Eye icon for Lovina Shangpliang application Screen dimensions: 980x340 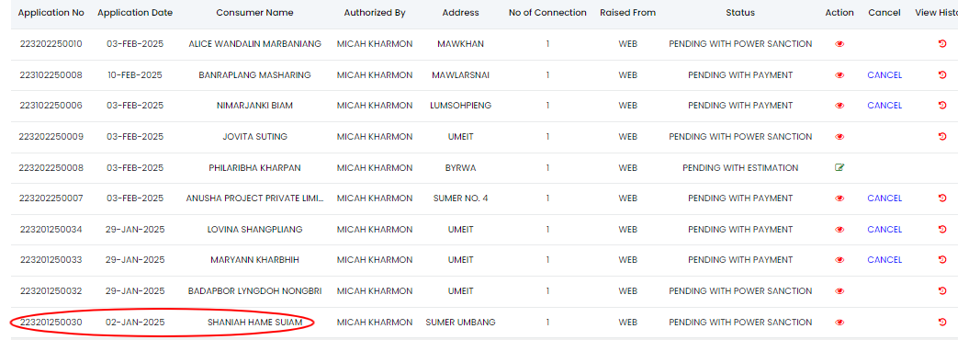(839, 230)
